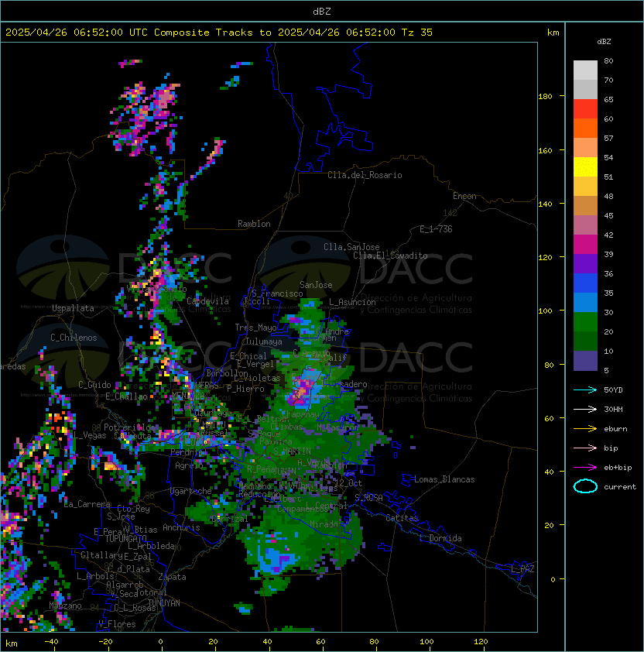Click the '120' km tick on bottom axis
This screenshot has width=644, height=652.
(481, 642)
